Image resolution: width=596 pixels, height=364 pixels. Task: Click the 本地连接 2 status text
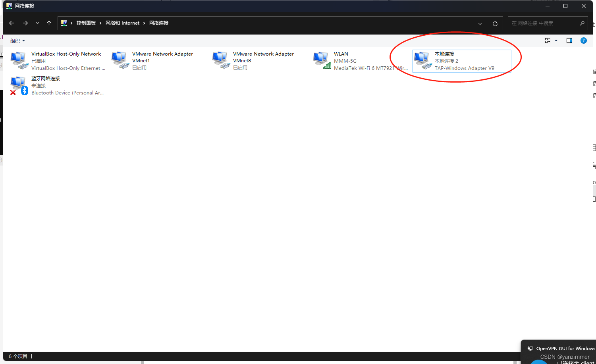click(x=446, y=61)
